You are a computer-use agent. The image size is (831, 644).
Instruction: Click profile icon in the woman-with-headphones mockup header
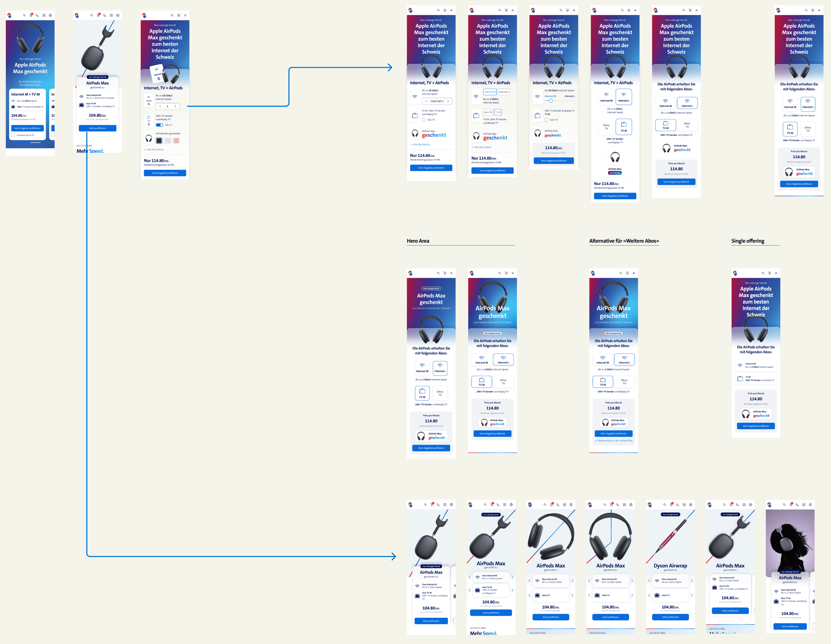pyautogui.click(x=810, y=505)
